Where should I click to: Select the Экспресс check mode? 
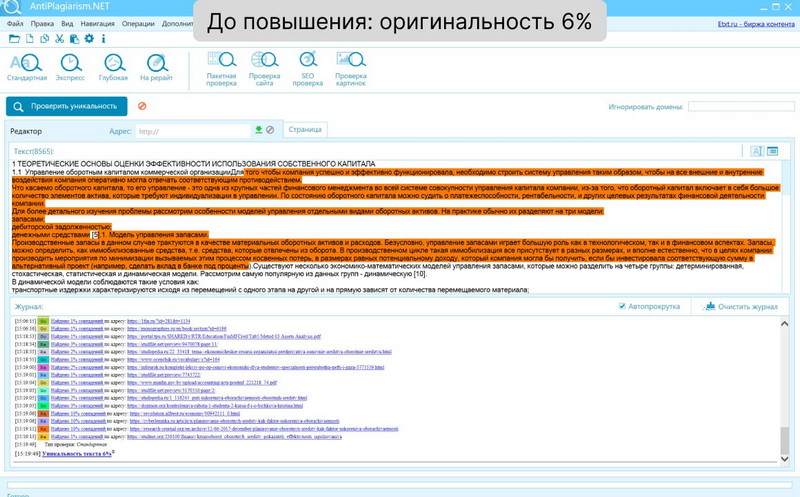tap(70, 67)
